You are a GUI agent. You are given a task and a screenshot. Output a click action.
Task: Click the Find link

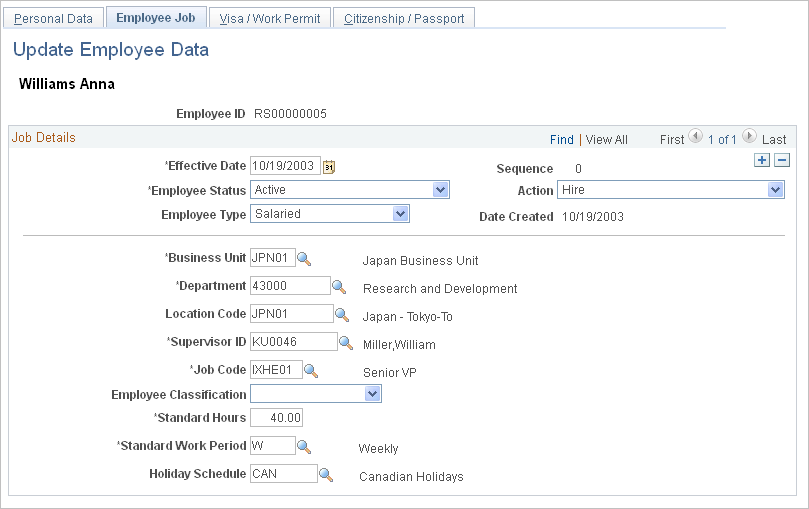(x=562, y=140)
